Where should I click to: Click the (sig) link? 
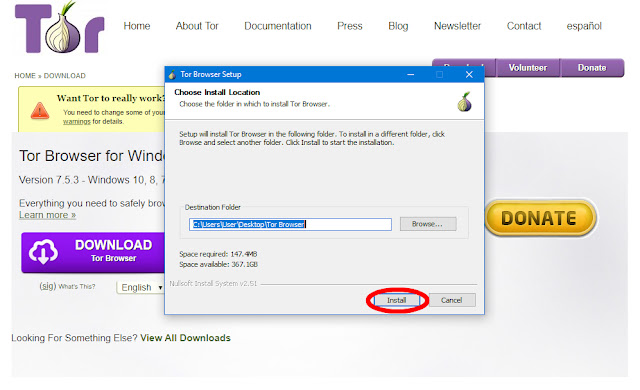coord(48,286)
